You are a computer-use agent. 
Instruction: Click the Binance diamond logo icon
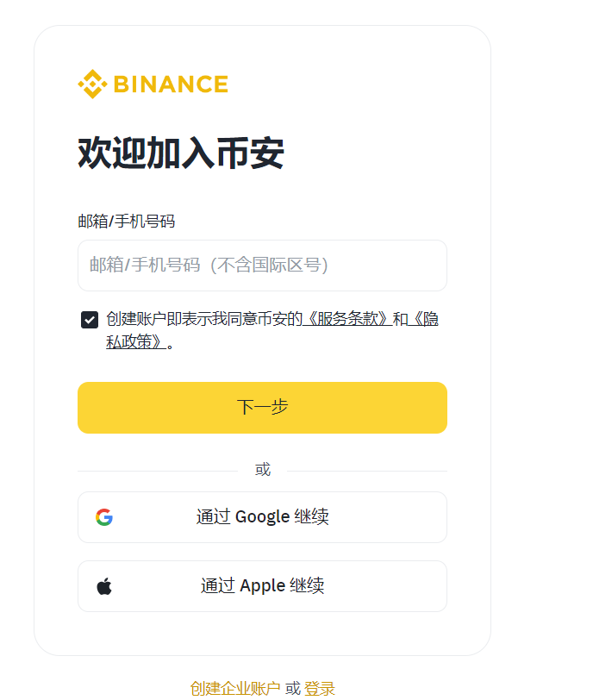tap(92, 84)
